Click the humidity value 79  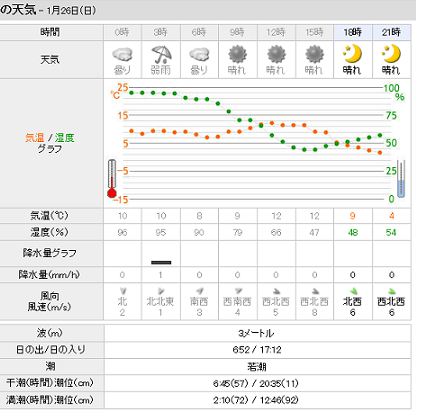(238, 232)
